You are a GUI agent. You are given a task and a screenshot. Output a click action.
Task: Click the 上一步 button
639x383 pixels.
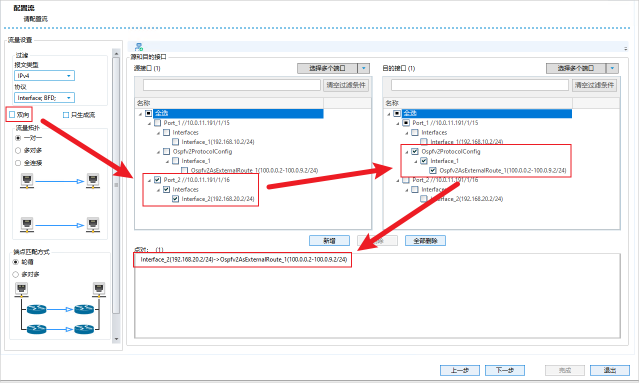point(460,370)
